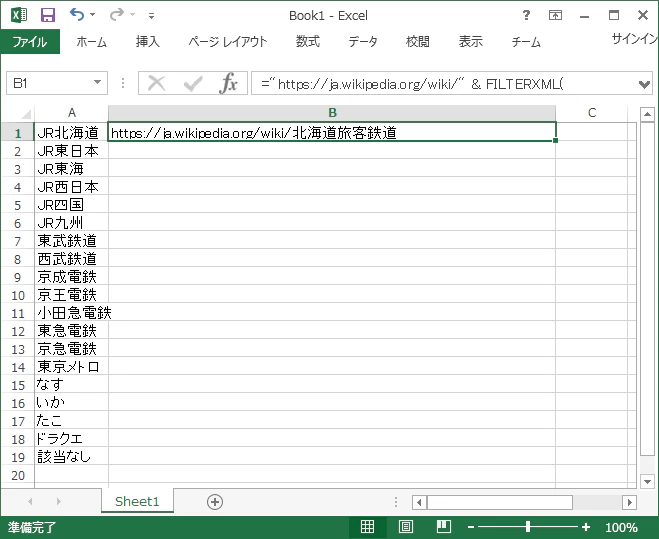Click the サインイン link
The image size is (659, 539).
click(x=634, y=39)
